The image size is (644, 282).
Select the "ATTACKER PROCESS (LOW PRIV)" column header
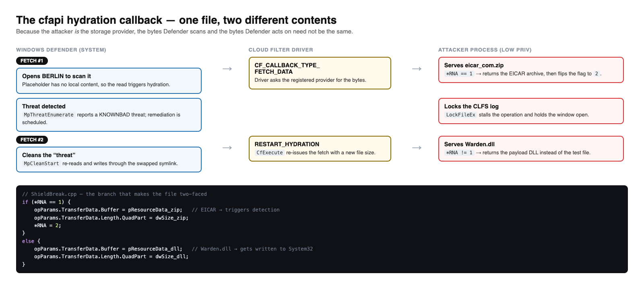(485, 50)
